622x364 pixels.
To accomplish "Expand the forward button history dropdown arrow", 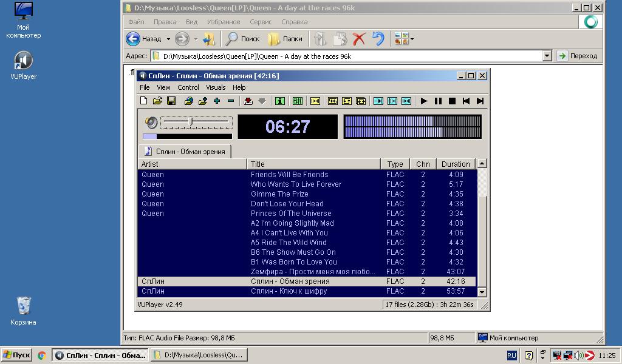I will point(196,39).
